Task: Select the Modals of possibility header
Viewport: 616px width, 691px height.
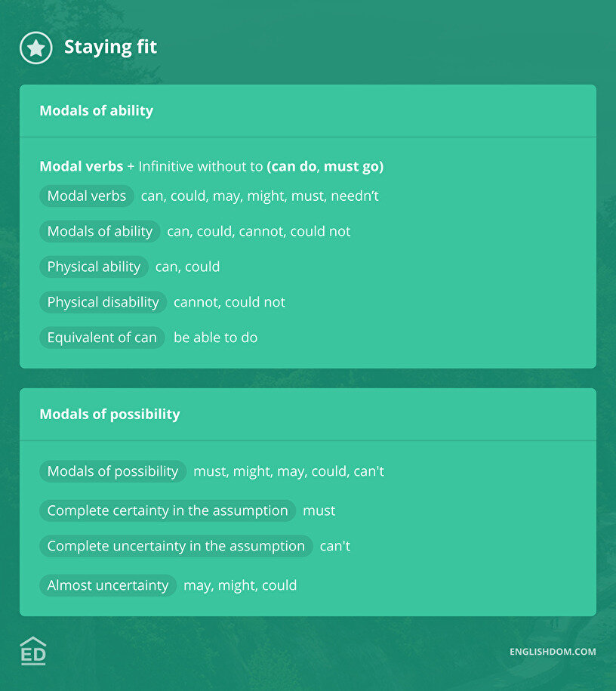Action: pos(109,415)
